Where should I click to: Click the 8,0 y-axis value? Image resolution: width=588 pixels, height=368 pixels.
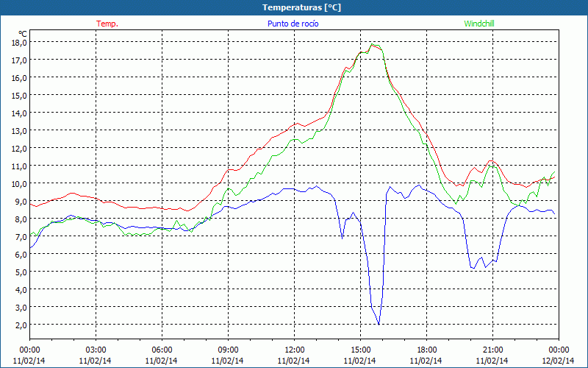click(21, 219)
